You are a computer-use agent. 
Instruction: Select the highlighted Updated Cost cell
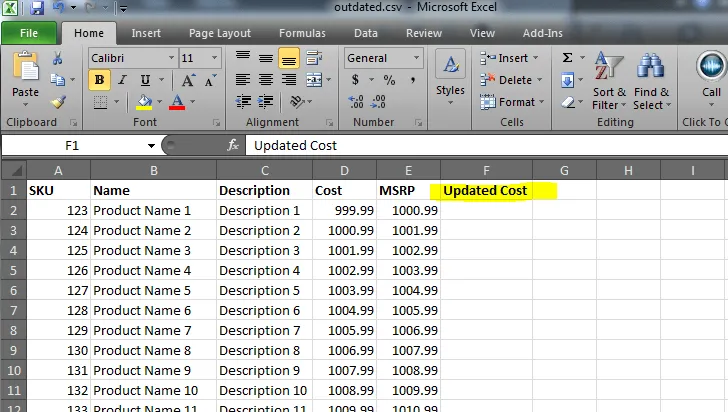[486, 190]
